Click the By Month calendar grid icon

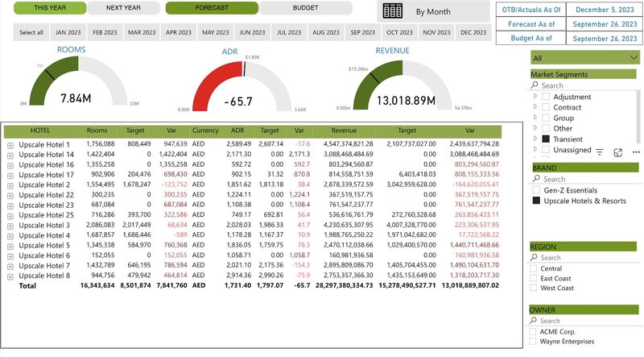[392, 11]
